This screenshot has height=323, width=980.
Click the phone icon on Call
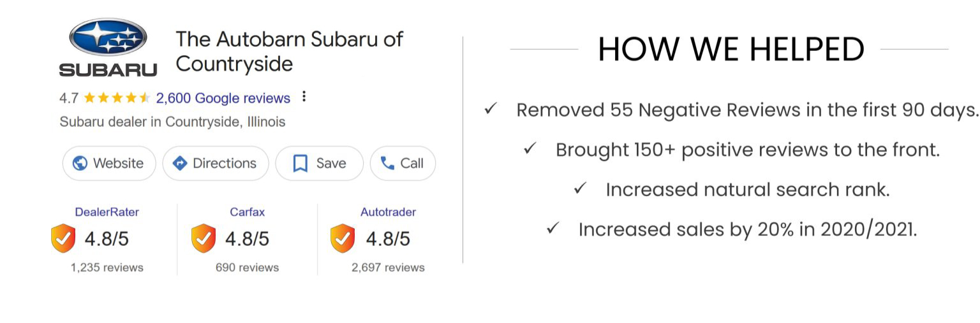[387, 164]
